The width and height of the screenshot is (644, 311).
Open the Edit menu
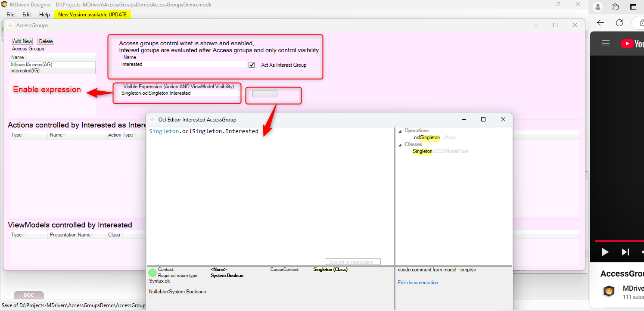27,14
